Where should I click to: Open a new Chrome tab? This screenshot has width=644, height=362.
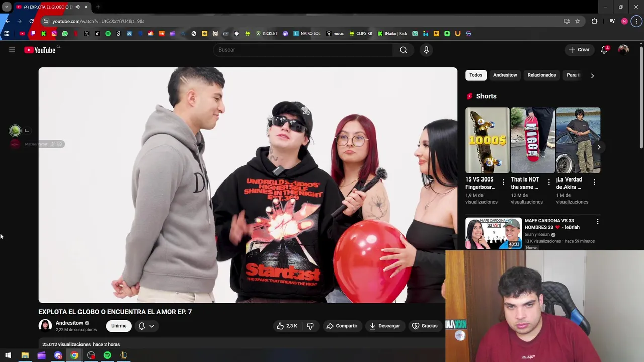[98, 7]
